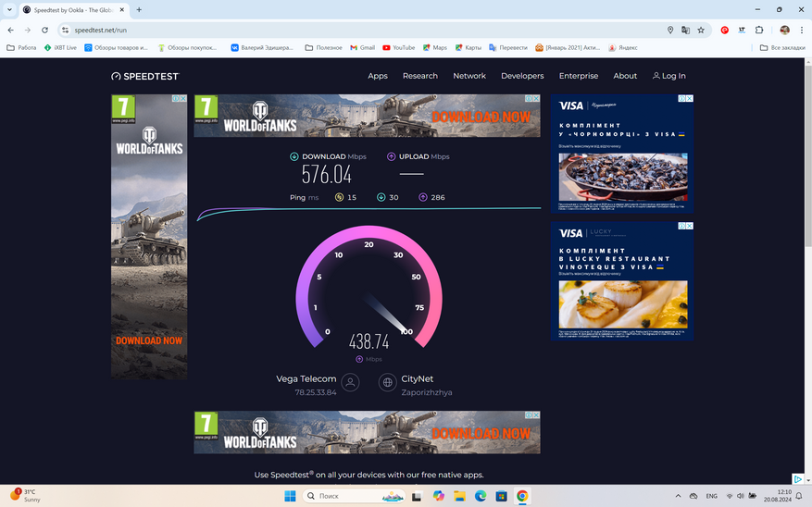Screen dimensions: 812x507
Task: Close the Visa Lucky Restaurant ad
Action: click(x=690, y=226)
